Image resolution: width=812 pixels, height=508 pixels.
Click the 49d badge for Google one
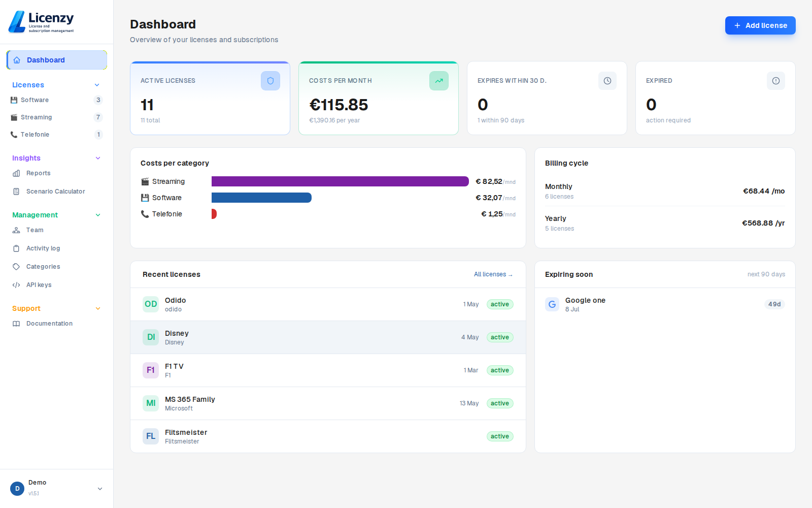tap(774, 304)
